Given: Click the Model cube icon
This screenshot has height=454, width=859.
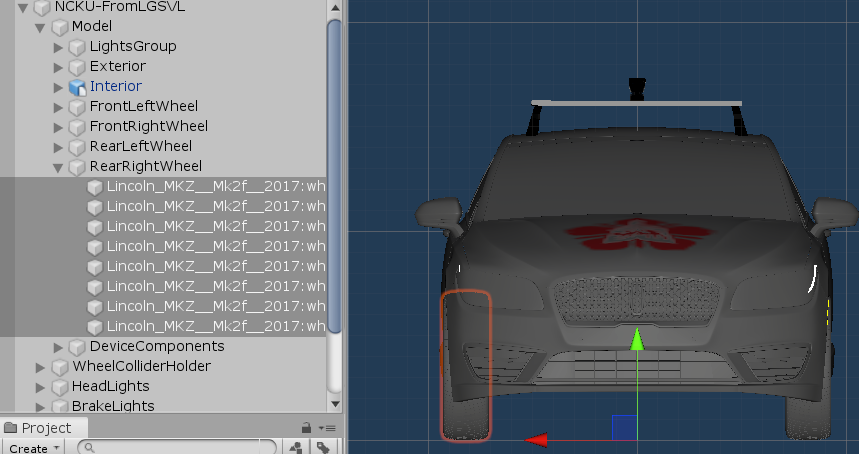Looking at the screenshot, I should click(59, 27).
